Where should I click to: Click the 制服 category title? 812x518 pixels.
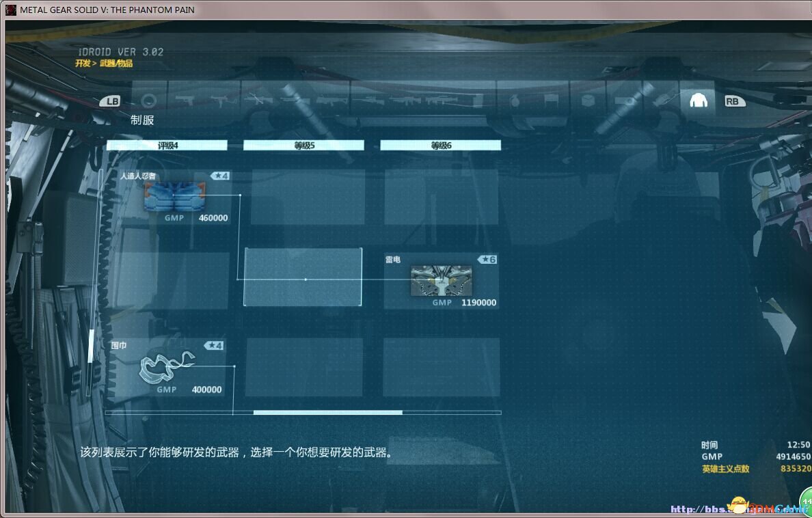click(x=142, y=120)
